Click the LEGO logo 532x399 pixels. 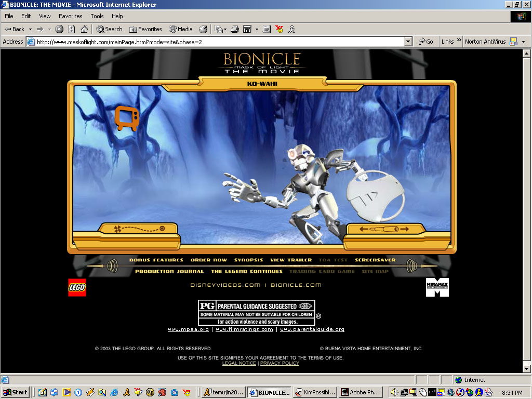[77, 287]
